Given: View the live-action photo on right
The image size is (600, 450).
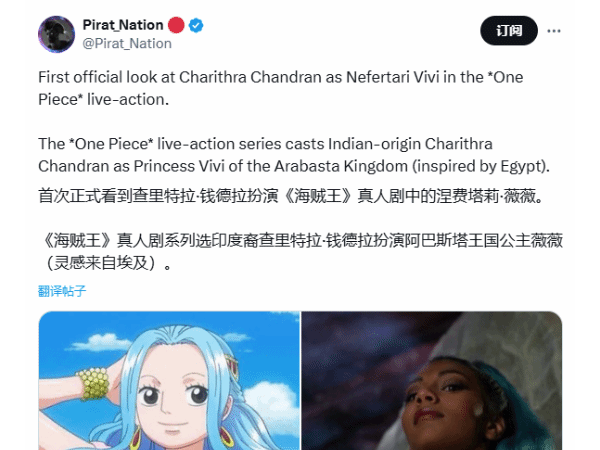Looking at the screenshot, I should (x=432, y=381).
